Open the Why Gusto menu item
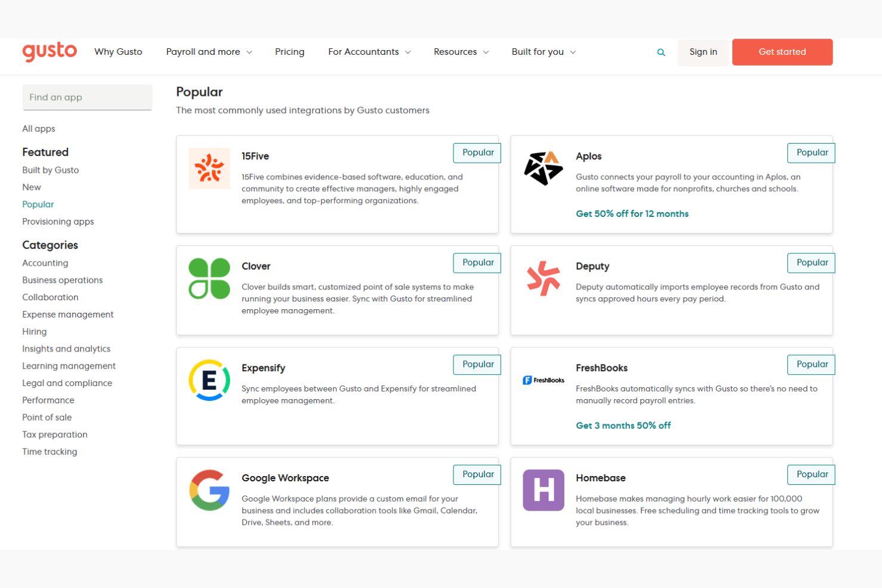882x588 pixels. click(118, 52)
